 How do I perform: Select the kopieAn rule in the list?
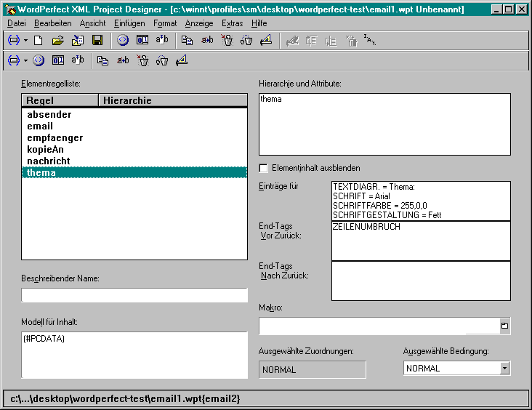click(134, 149)
